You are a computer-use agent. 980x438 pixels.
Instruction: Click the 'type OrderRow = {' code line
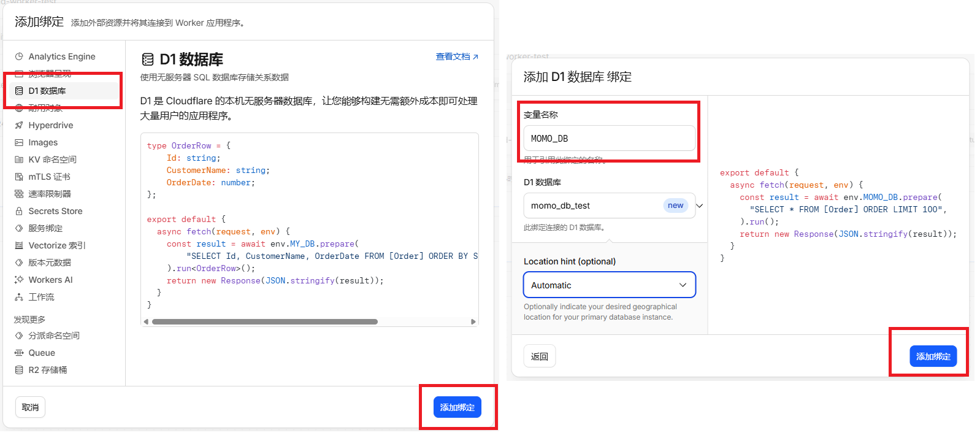click(189, 145)
